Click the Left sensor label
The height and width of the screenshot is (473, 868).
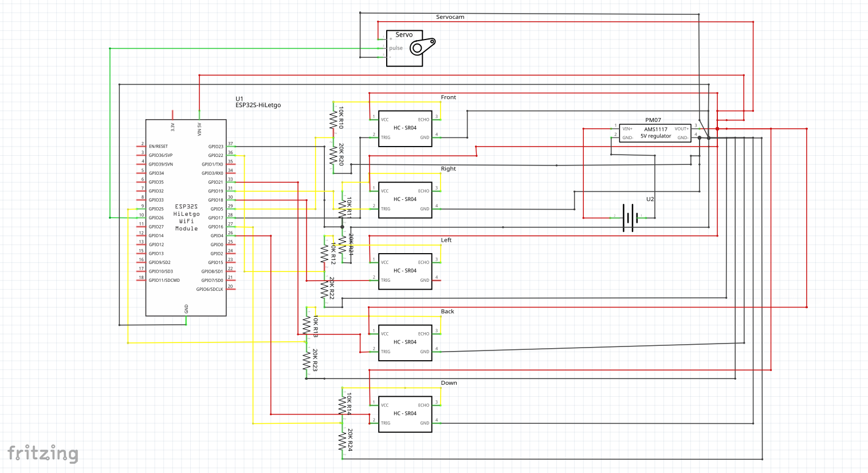(446, 240)
